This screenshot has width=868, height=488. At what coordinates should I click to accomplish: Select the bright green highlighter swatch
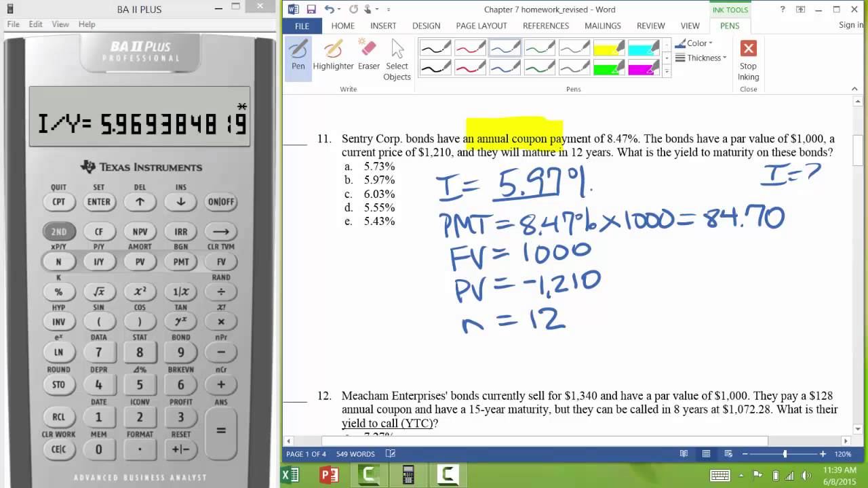pos(609,67)
